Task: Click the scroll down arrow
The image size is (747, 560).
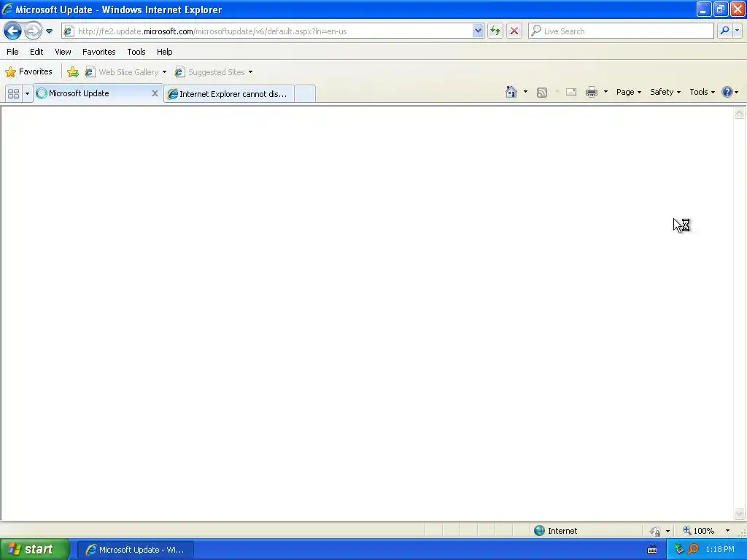Action: (740, 513)
